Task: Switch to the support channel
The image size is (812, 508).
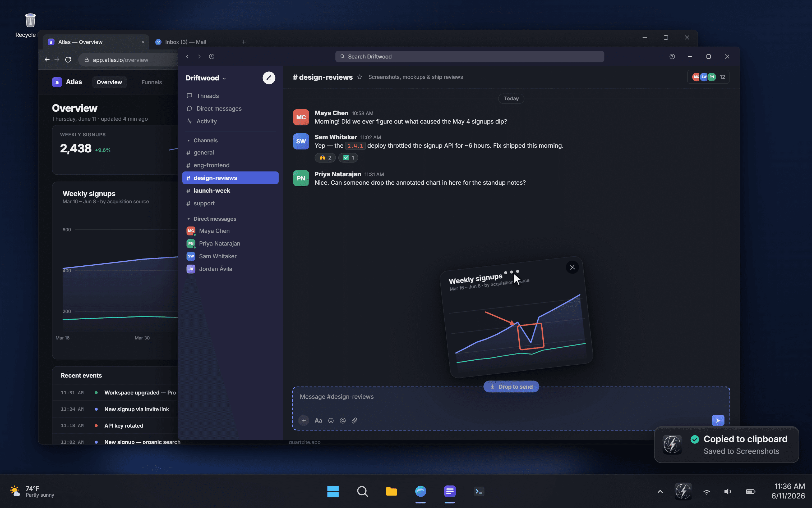Action: 230,203
